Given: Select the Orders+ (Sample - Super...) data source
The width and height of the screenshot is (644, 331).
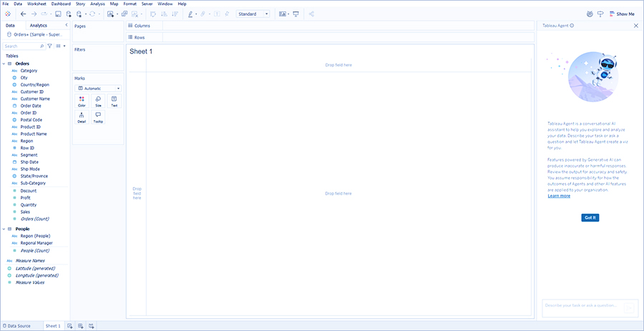Looking at the screenshot, I should (x=35, y=34).
